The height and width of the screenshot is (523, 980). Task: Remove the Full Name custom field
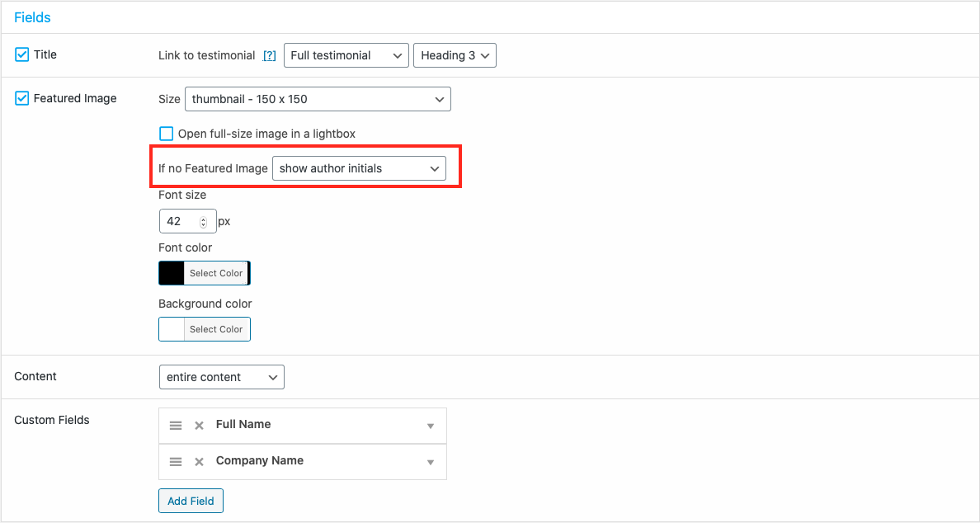pos(199,426)
